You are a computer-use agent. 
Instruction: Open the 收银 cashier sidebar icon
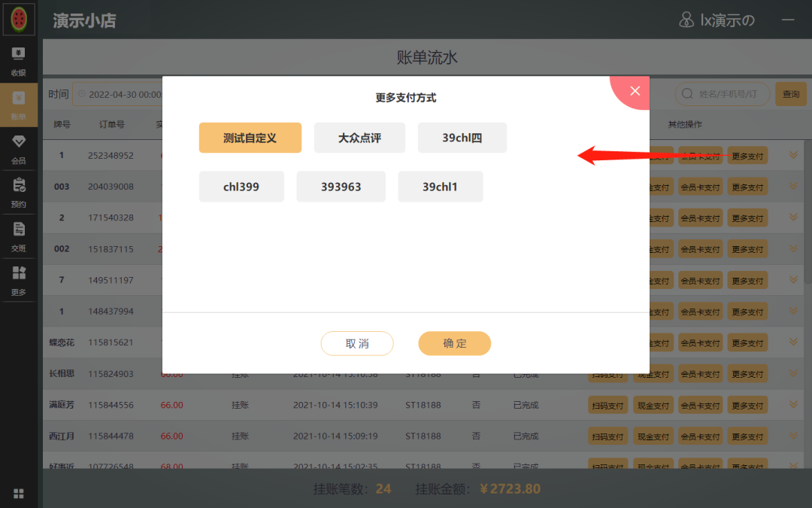19,62
